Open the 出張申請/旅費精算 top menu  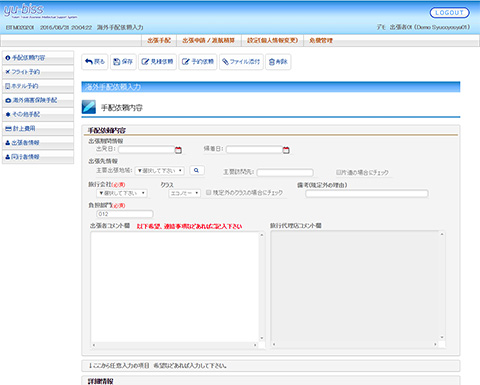coord(209,40)
